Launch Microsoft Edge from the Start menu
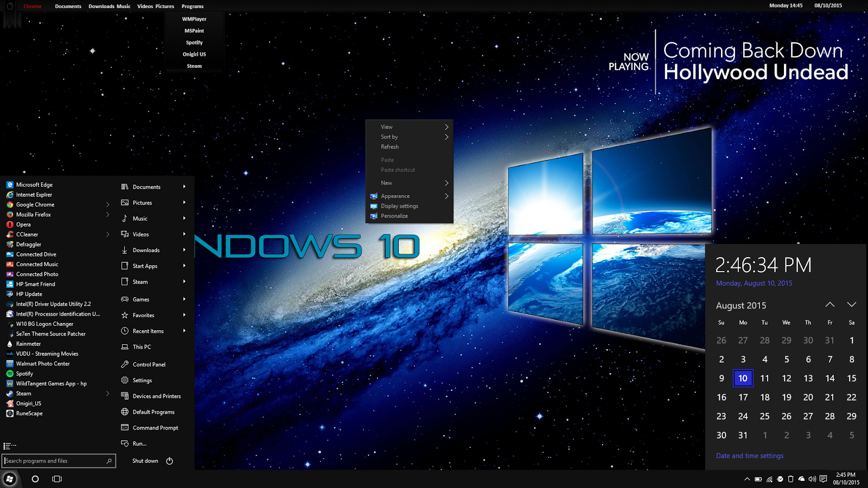 pos(34,185)
